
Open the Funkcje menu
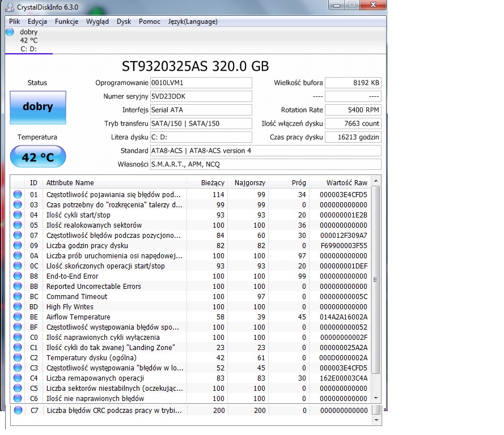pyautogui.click(x=66, y=22)
